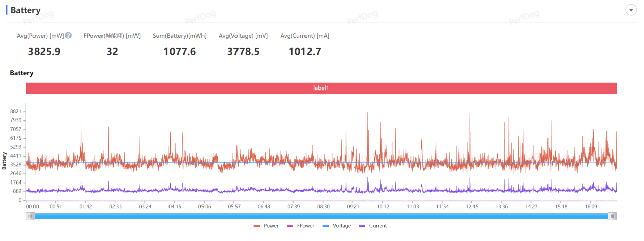Click the Current legend purple color marker
644x241 pixels.
point(362,226)
